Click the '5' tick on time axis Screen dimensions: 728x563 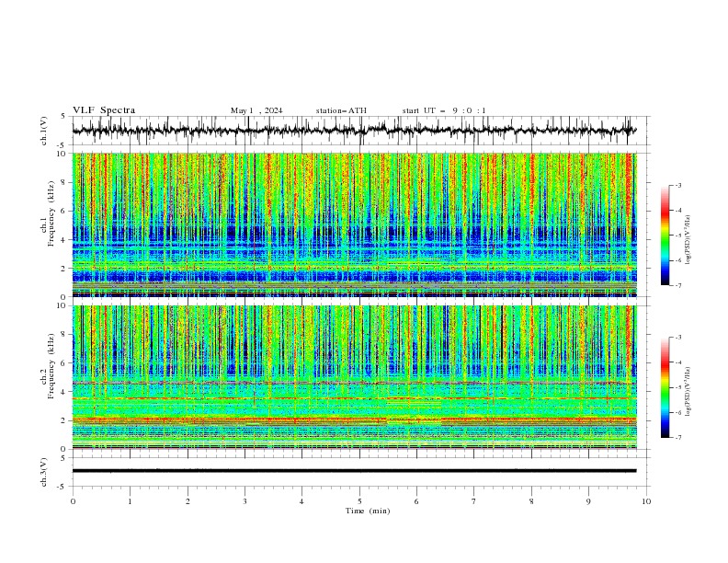[359, 501]
